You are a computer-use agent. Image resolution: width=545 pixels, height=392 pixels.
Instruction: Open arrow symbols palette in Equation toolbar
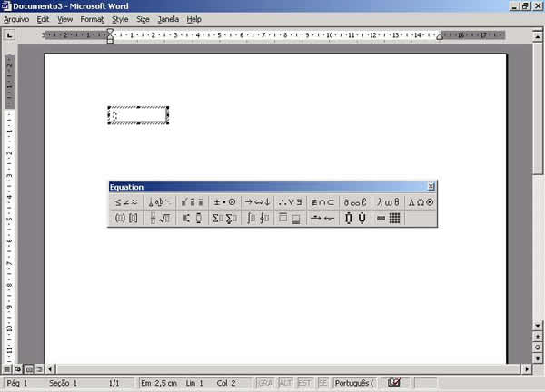click(257, 202)
